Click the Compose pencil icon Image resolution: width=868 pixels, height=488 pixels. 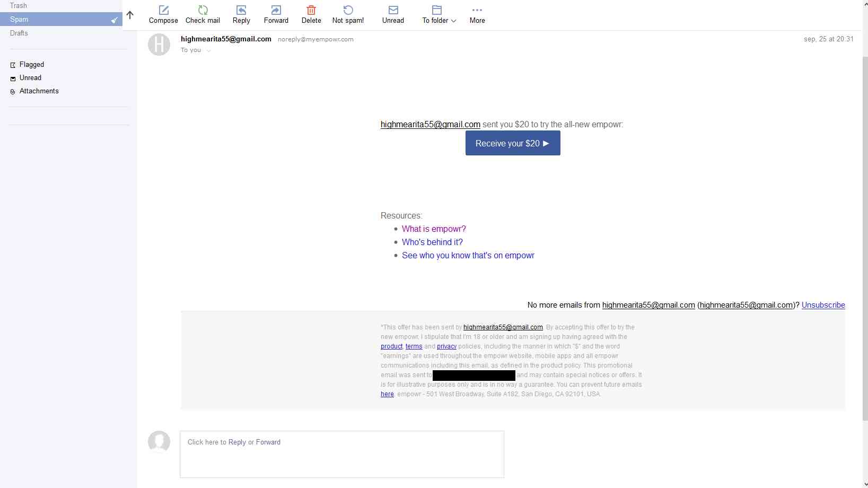[x=164, y=10]
